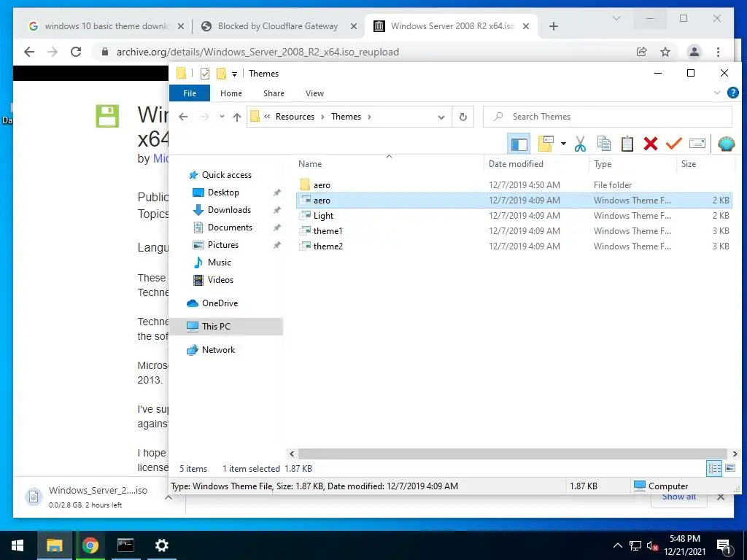The height and width of the screenshot is (560, 747).
Task: Click the Copy toolbar icon
Action: [603, 144]
